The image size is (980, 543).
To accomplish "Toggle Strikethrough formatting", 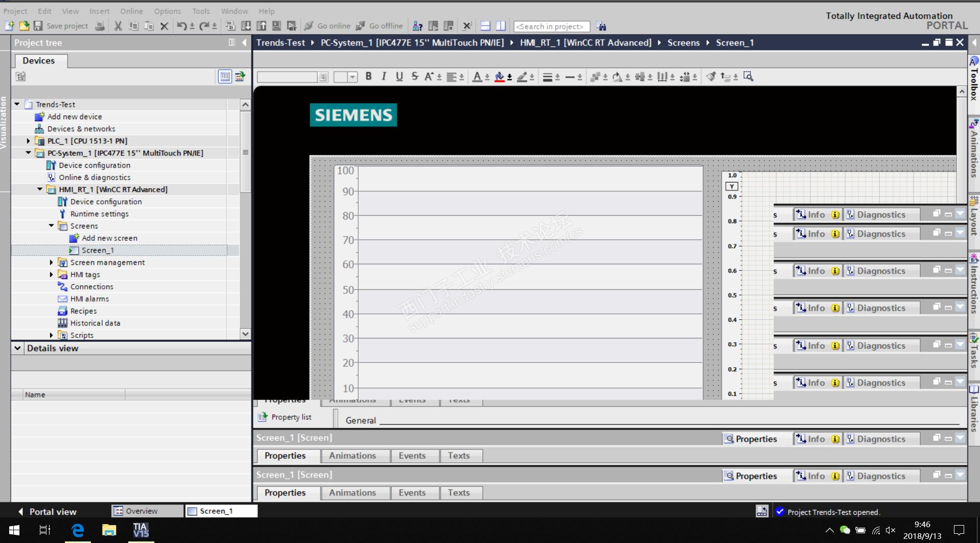I will coord(414,77).
